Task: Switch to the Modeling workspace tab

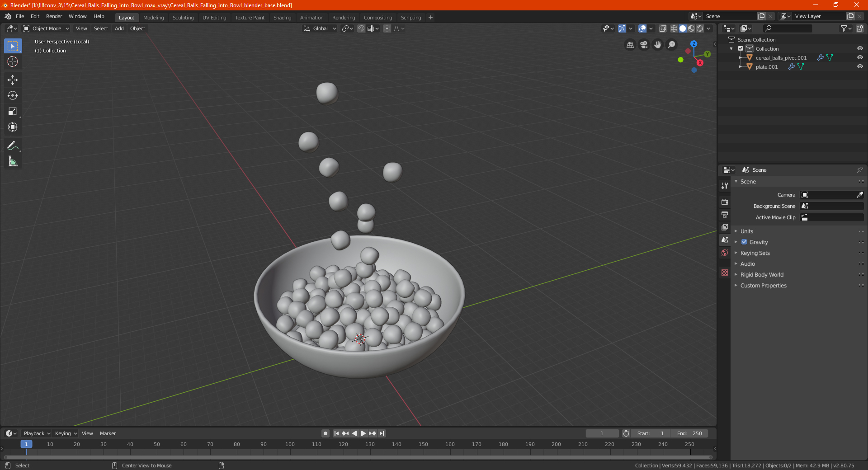Action: (153, 18)
